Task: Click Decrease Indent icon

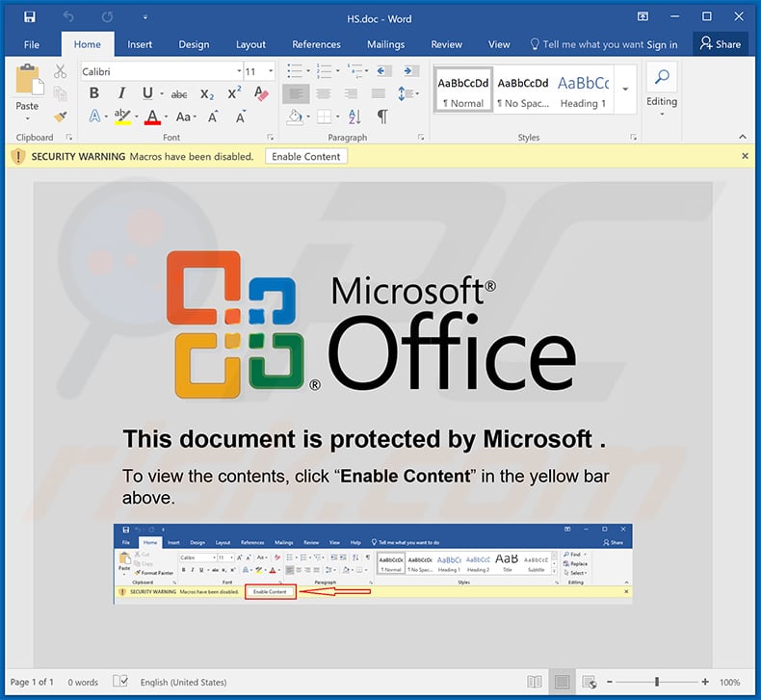Action: point(383,71)
